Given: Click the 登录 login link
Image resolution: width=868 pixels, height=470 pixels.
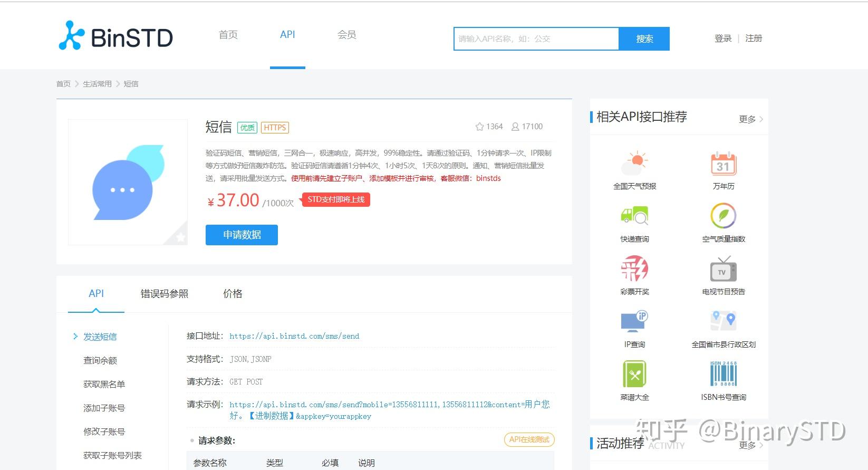Looking at the screenshot, I should (x=723, y=39).
